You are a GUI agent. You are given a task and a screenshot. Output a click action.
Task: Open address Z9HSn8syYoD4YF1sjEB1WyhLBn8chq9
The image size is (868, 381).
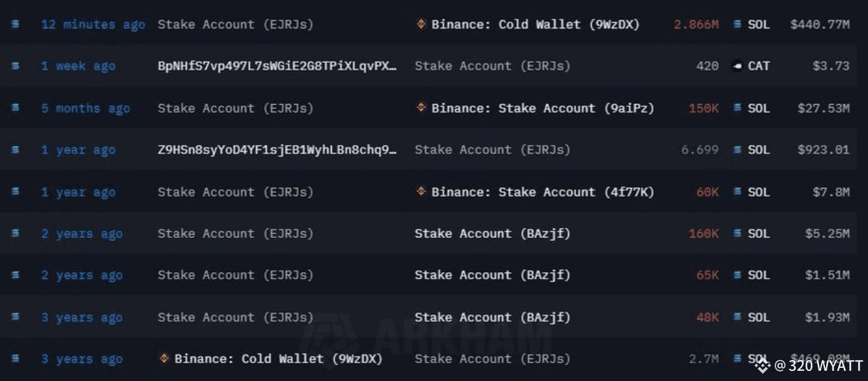tap(277, 150)
